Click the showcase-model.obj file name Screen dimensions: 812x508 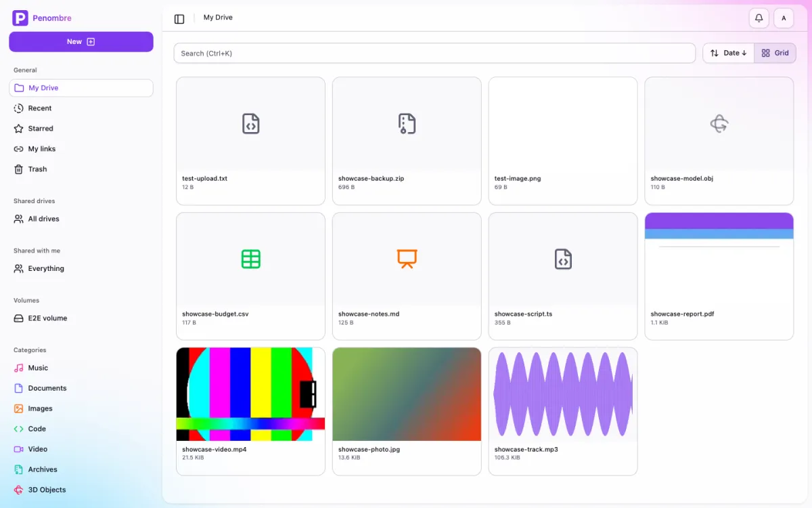coord(682,179)
